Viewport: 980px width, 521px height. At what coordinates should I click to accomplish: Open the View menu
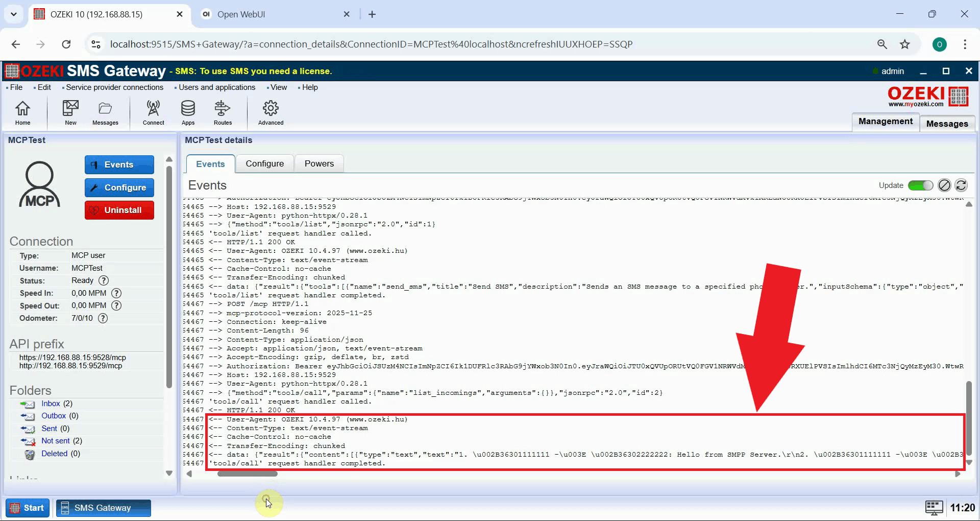tap(278, 87)
